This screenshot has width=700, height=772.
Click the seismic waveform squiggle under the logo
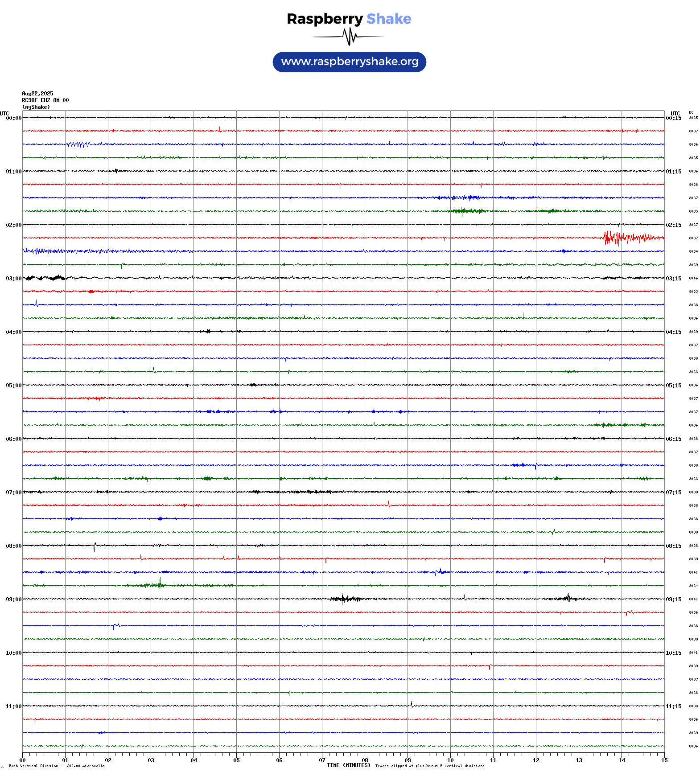tap(349, 37)
